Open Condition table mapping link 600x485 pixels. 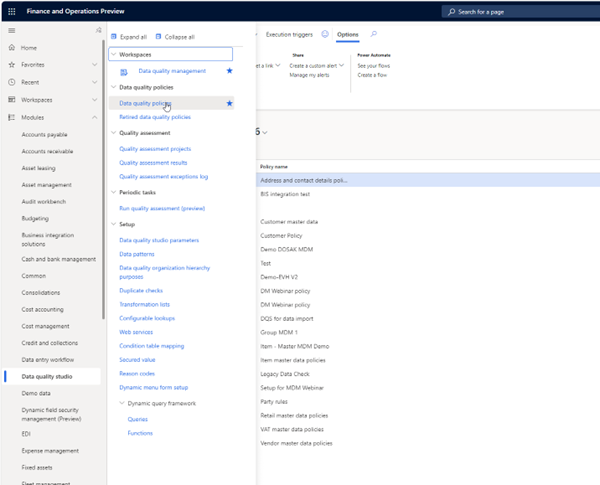tap(152, 345)
